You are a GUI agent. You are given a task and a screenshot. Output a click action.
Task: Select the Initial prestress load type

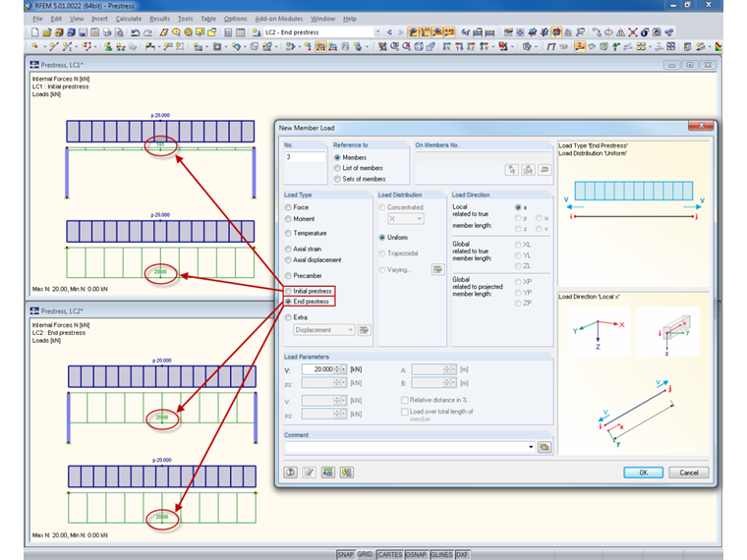(x=288, y=292)
